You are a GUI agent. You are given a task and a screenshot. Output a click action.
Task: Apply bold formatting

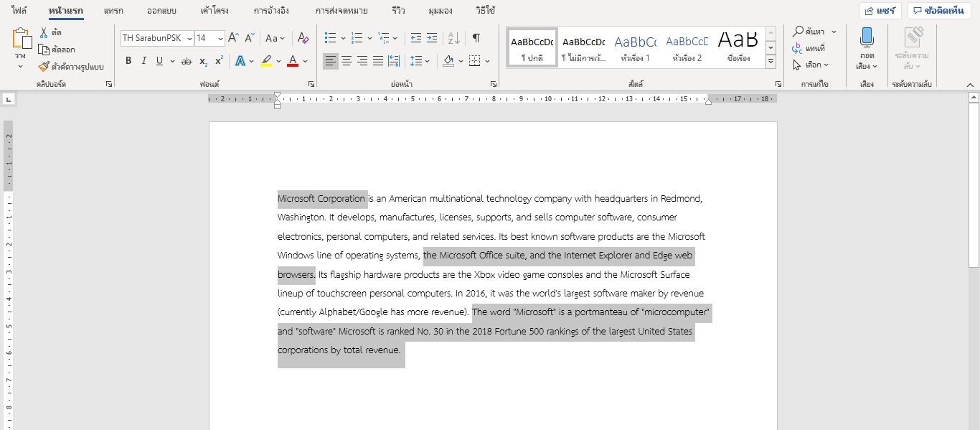click(128, 61)
